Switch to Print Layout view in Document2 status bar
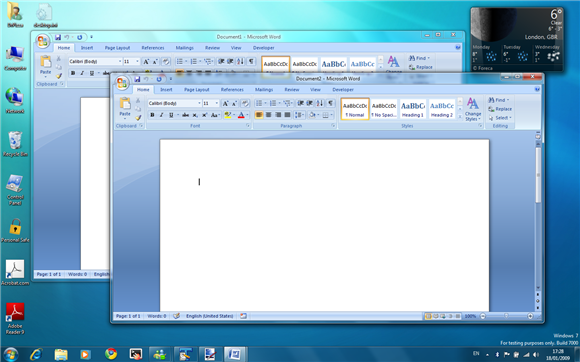Viewport: 580px width, 362px height. (x=428, y=316)
